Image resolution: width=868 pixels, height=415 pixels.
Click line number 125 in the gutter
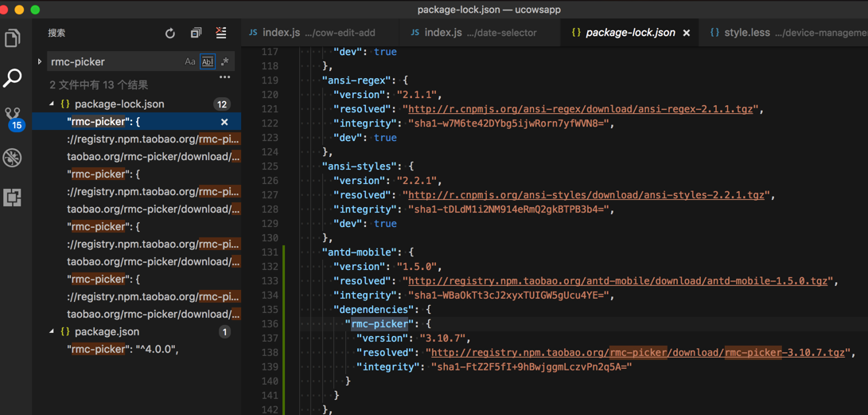[270, 166]
